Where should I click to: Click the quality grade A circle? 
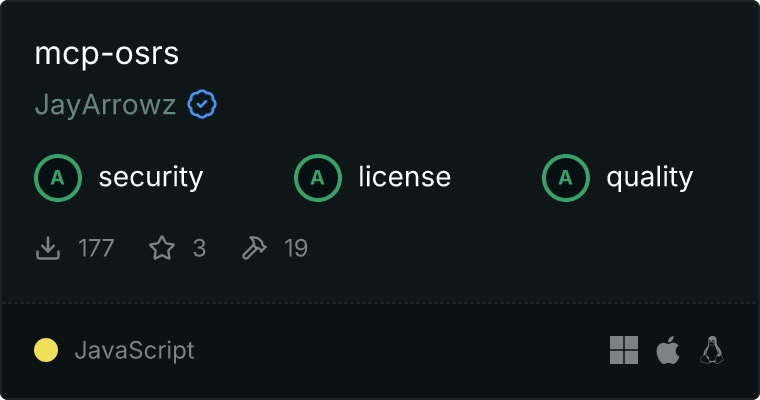tap(566, 178)
